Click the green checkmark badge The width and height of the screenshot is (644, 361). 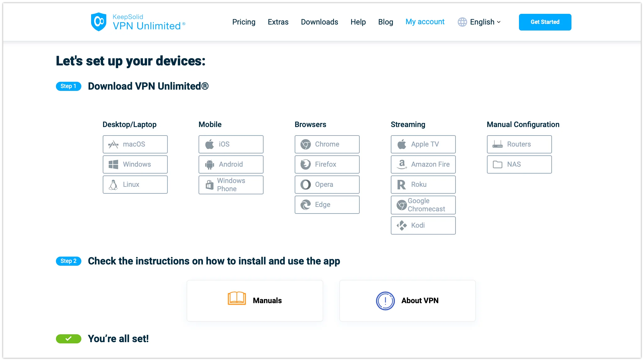pos(68,339)
